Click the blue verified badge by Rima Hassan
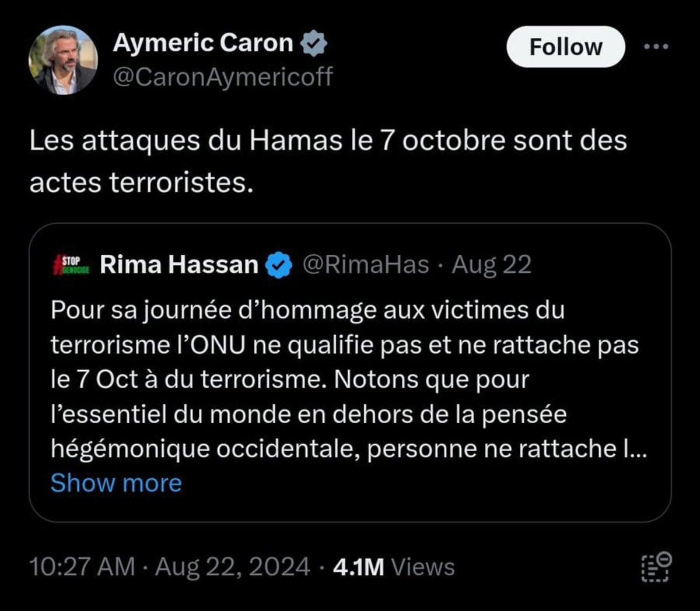The height and width of the screenshot is (611, 700). pyautogui.click(x=279, y=265)
